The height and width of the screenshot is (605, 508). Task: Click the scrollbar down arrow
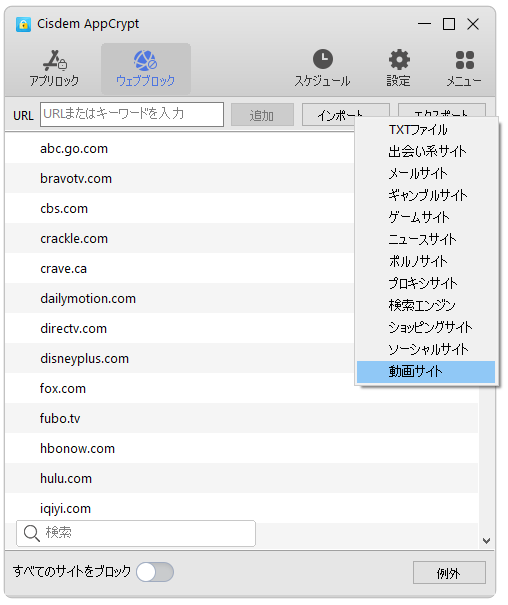[x=486, y=541]
